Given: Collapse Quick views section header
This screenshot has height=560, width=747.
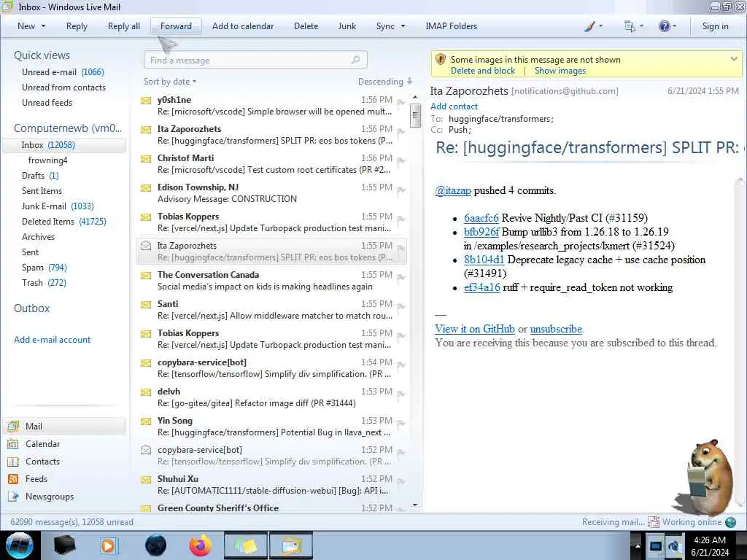Looking at the screenshot, I should pos(42,55).
